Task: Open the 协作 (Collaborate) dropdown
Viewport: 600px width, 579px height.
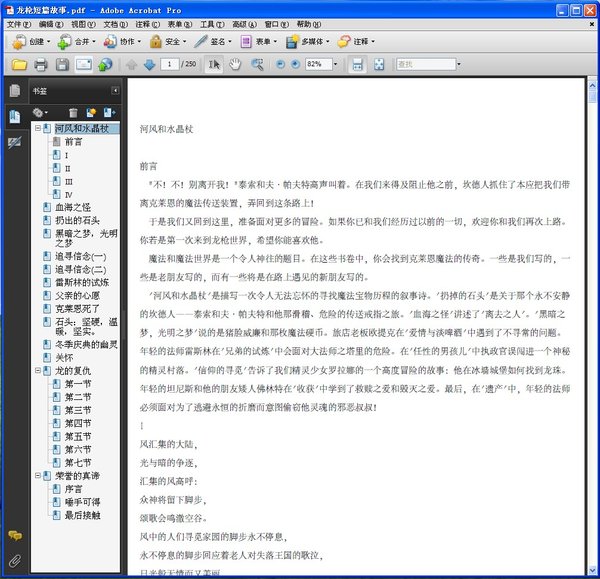Action: tap(122, 41)
